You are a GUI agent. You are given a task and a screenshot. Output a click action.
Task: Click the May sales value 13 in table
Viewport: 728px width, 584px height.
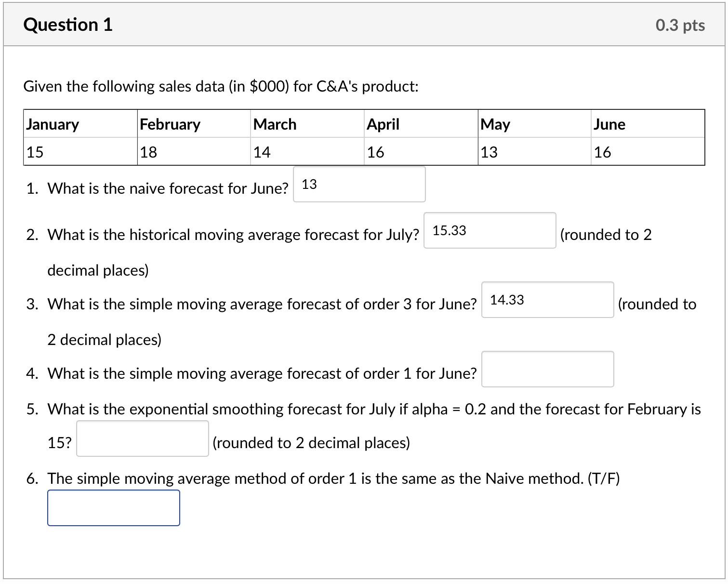pyautogui.click(x=489, y=152)
